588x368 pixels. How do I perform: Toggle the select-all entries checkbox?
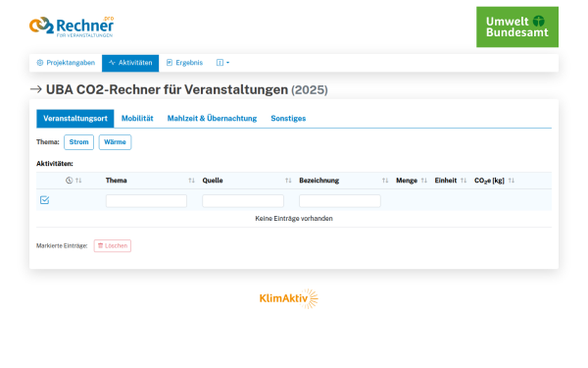45,200
